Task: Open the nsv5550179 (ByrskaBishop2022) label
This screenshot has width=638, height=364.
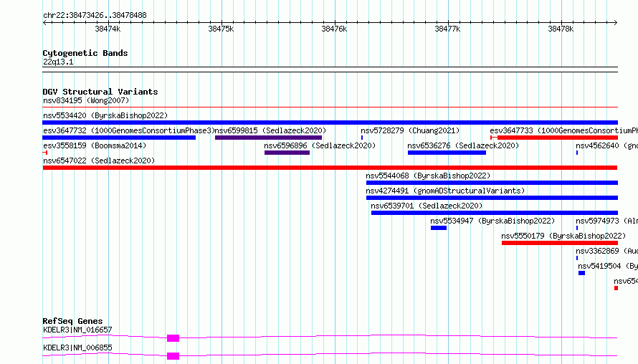Action: click(563, 236)
